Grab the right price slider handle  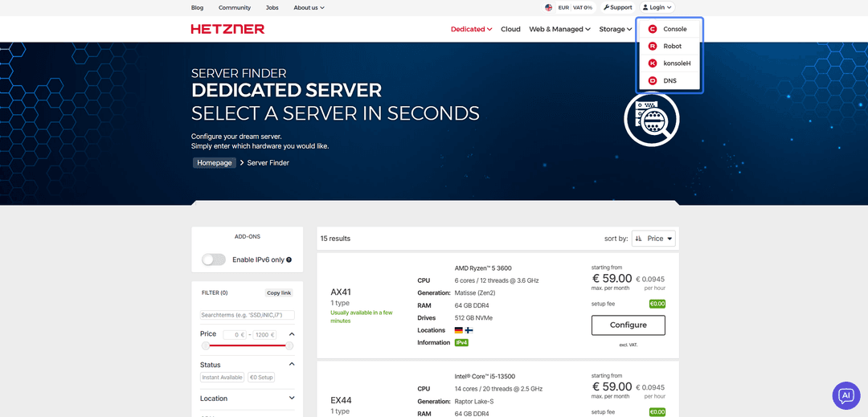289,345
